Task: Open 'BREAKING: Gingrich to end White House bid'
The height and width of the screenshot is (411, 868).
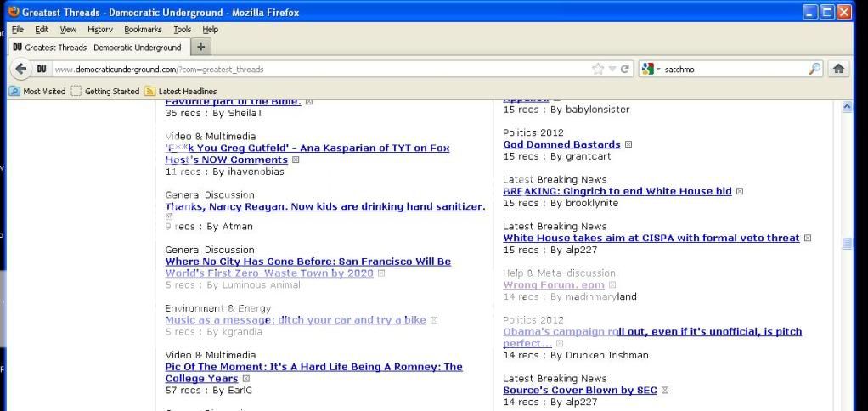Action: (x=617, y=191)
